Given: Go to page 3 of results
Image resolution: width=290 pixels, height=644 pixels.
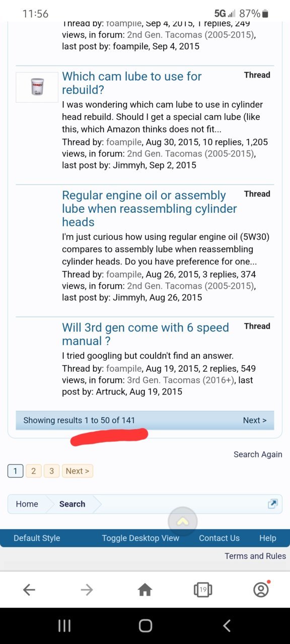Looking at the screenshot, I should click(x=51, y=471).
